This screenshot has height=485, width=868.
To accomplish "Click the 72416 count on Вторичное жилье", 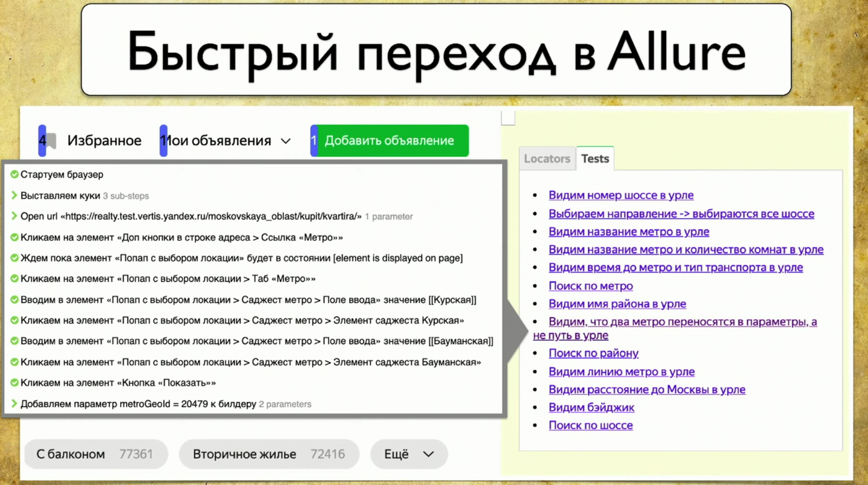I will tap(327, 454).
